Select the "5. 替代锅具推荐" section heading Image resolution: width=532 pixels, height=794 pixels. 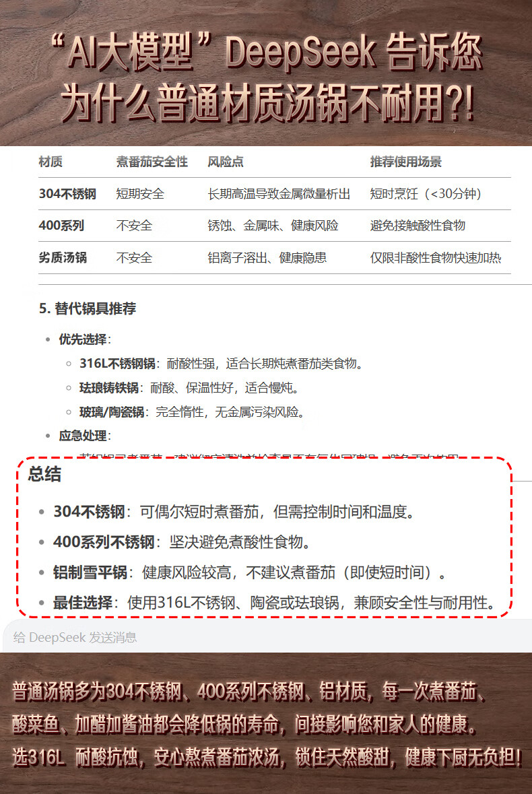[88, 308]
